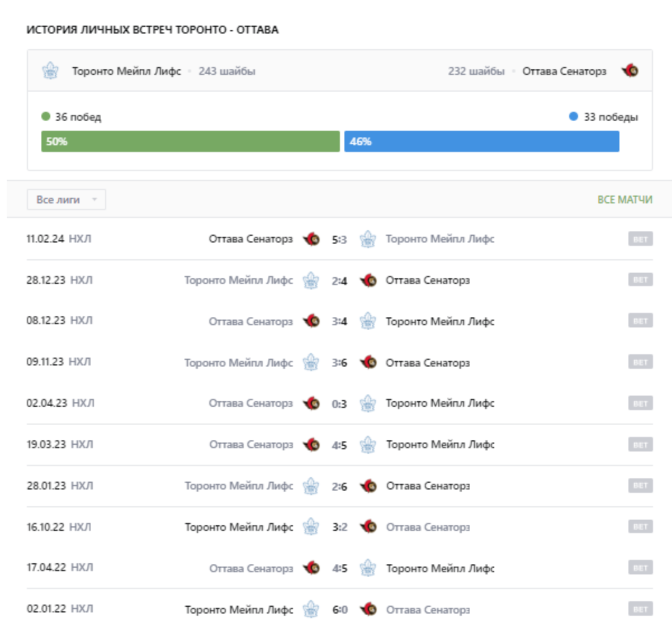Open the 'Все лиги' league filter dropdown
Screen dimensions: 672x637
coord(66,199)
